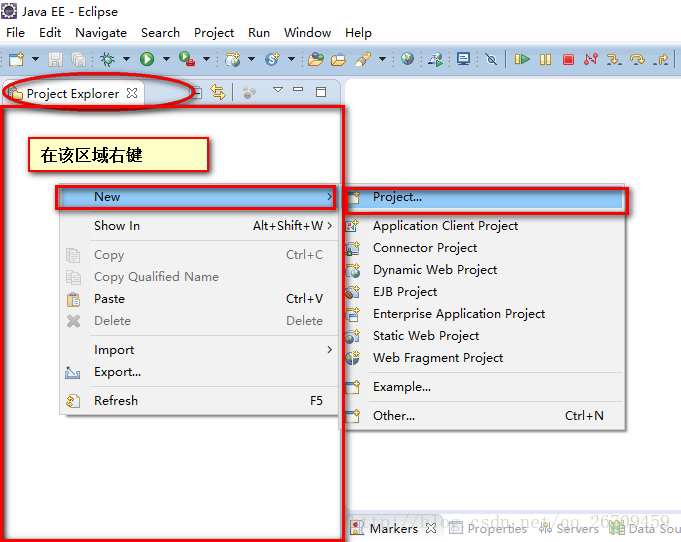Click the monitor toolbar icon
The height and width of the screenshot is (542, 681).
tap(463, 59)
